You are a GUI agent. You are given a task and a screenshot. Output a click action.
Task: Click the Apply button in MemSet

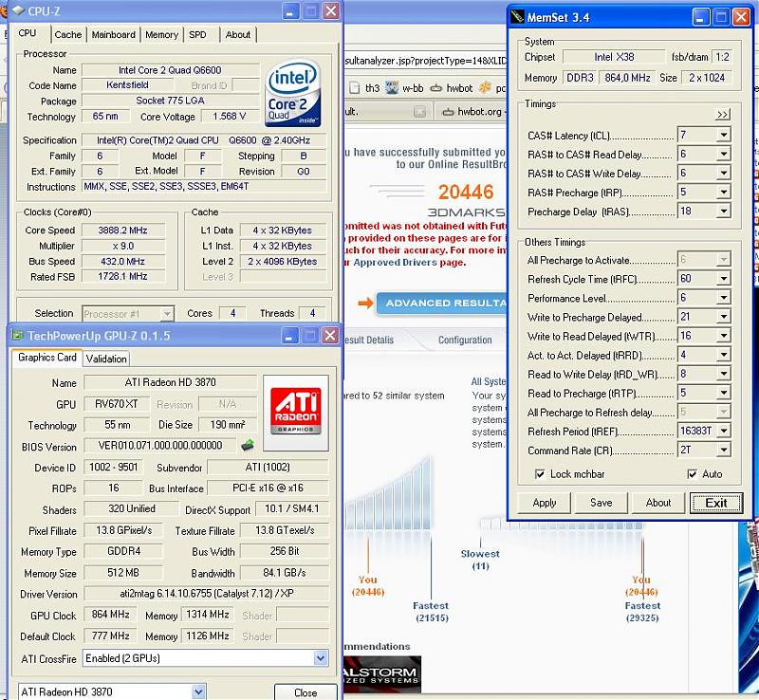click(x=544, y=503)
